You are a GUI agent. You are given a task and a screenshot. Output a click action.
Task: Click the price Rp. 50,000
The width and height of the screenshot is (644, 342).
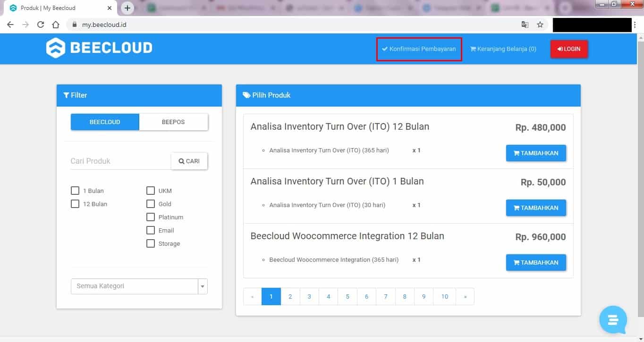pos(543,183)
